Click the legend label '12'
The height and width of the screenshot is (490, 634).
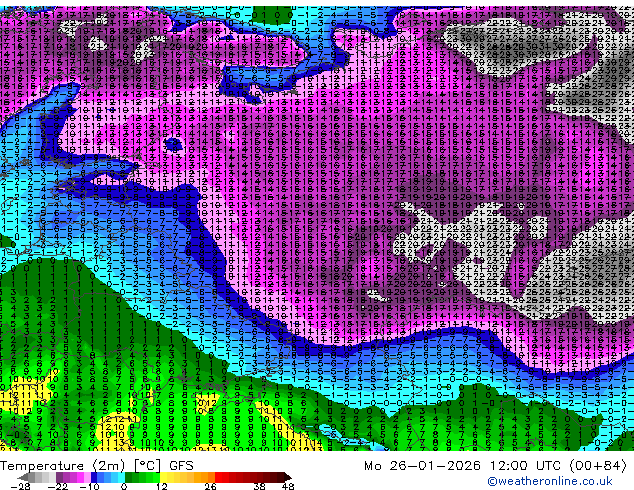162,486
